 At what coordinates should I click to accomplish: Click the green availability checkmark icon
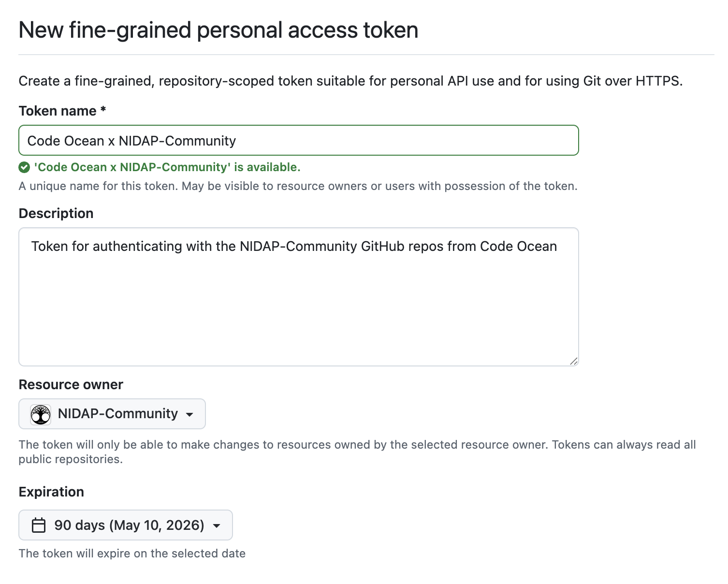(x=24, y=167)
